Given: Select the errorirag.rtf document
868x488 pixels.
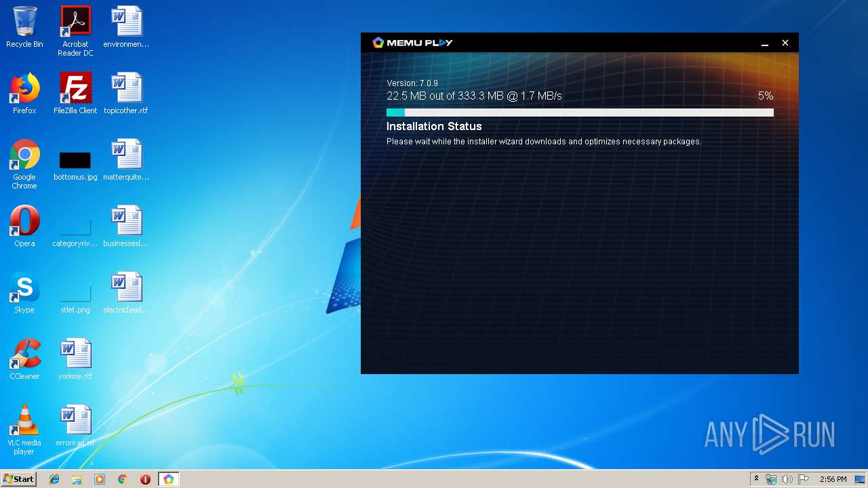Looking at the screenshot, I should click(75, 426).
